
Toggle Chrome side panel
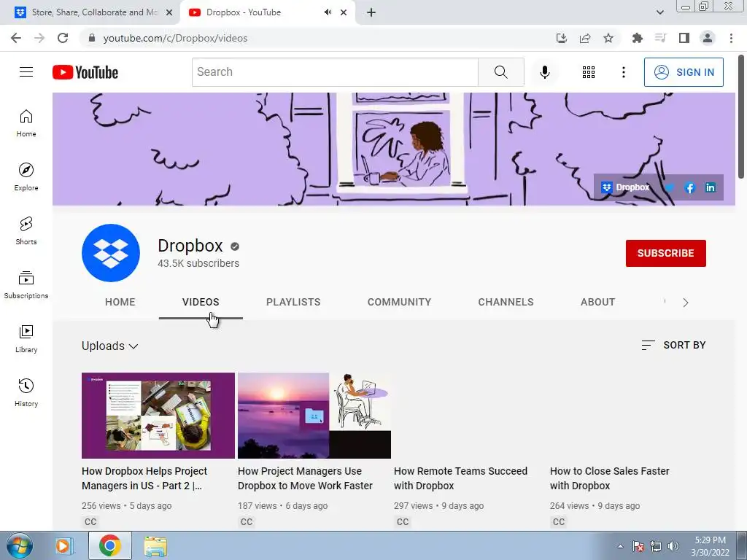tap(684, 38)
